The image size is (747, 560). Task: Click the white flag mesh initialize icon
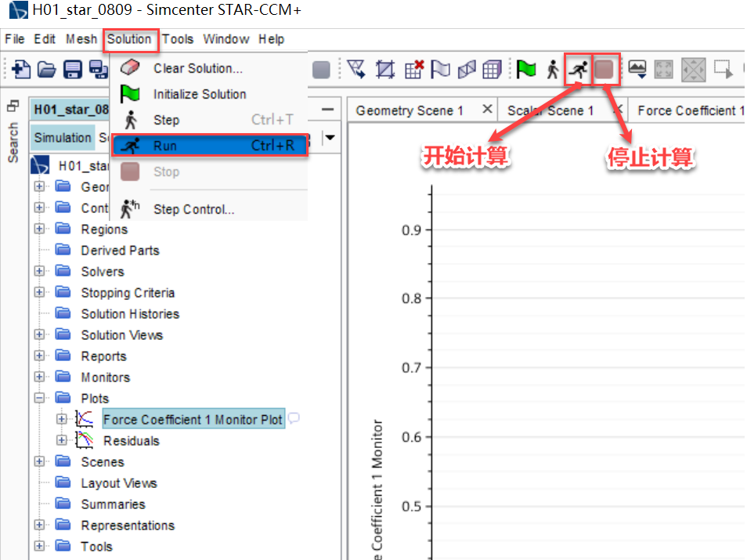[440, 70]
